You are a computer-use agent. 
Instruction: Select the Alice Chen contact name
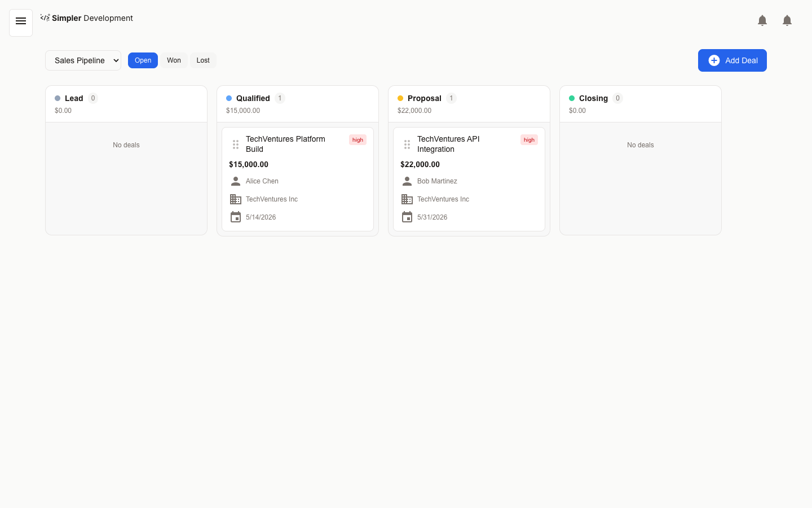[x=262, y=181]
